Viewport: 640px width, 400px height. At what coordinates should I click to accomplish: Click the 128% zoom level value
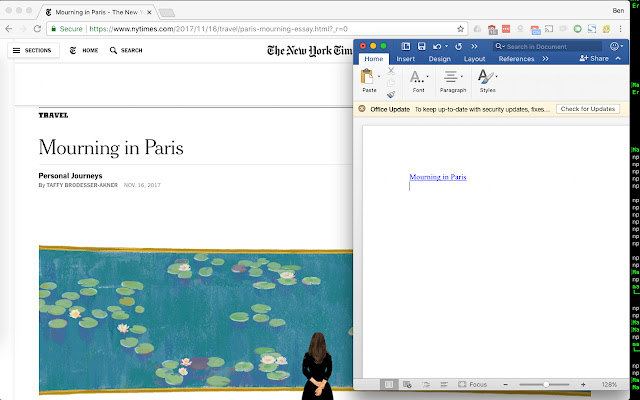[x=609, y=384]
